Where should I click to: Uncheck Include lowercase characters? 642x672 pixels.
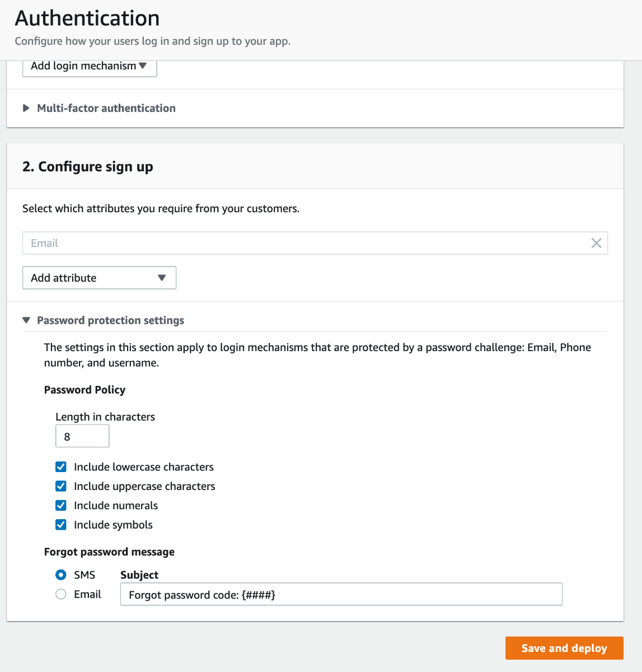[x=61, y=467]
